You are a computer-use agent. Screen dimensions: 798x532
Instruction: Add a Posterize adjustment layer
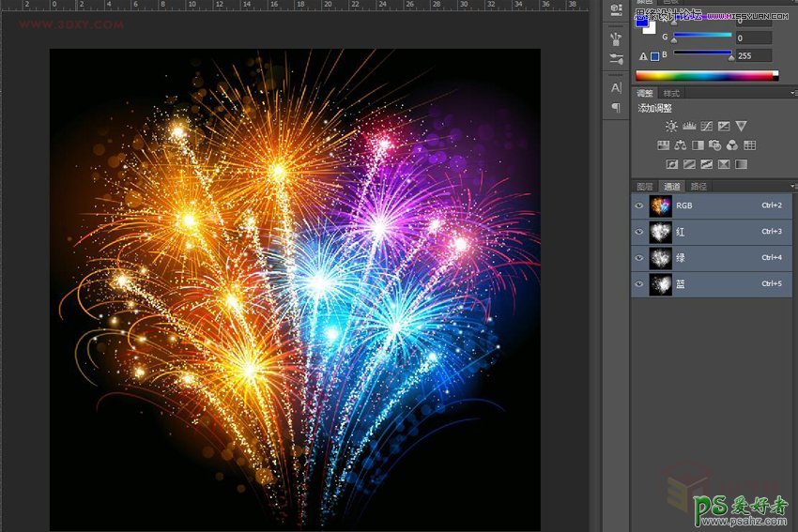(689, 164)
